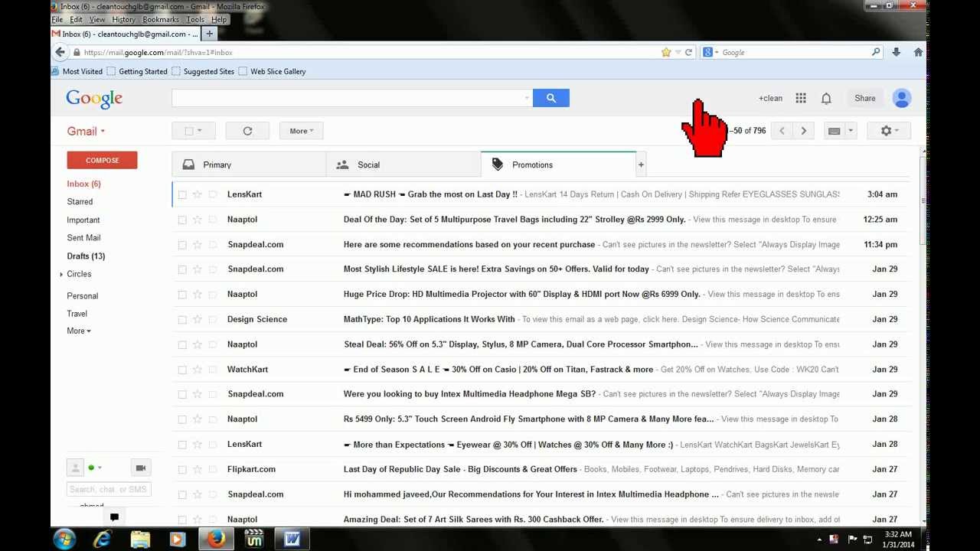This screenshot has width=980, height=551.
Task: Click the COMPOSE button
Action: click(102, 160)
